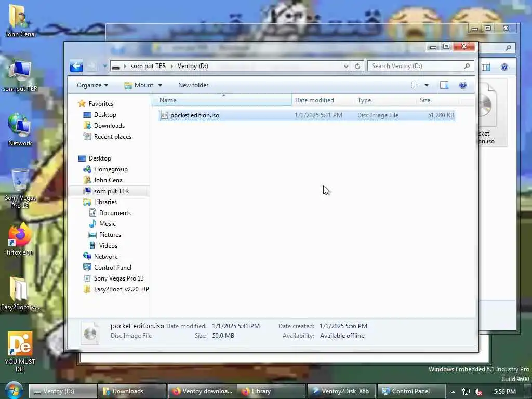This screenshot has height=399, width=532.
Task: Show hidden tray icons arrow
Action: coord(453,392)
